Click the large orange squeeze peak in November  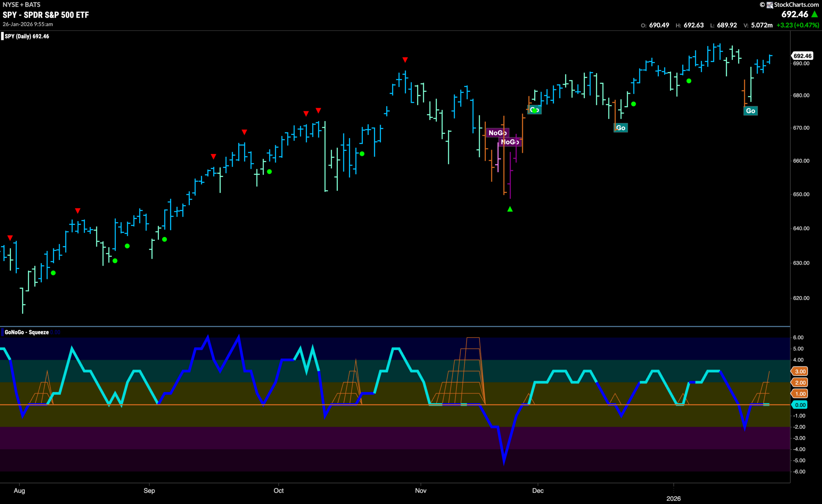(x=473, y=338)
